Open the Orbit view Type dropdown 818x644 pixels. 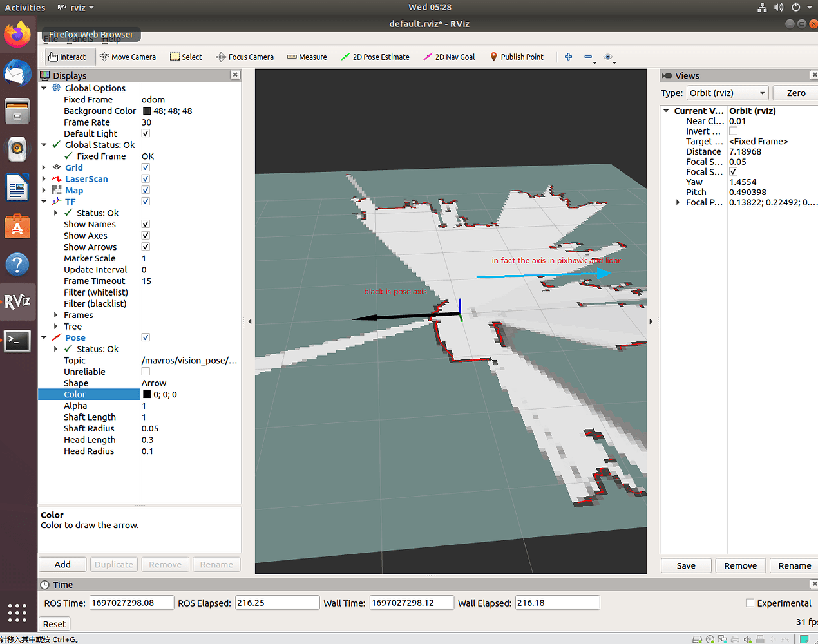[x=727, y=93]
